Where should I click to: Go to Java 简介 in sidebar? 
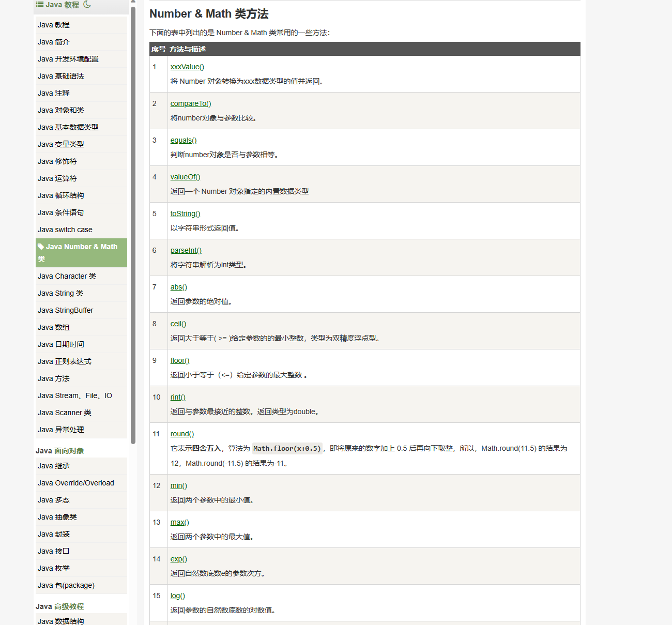point(81,42)
